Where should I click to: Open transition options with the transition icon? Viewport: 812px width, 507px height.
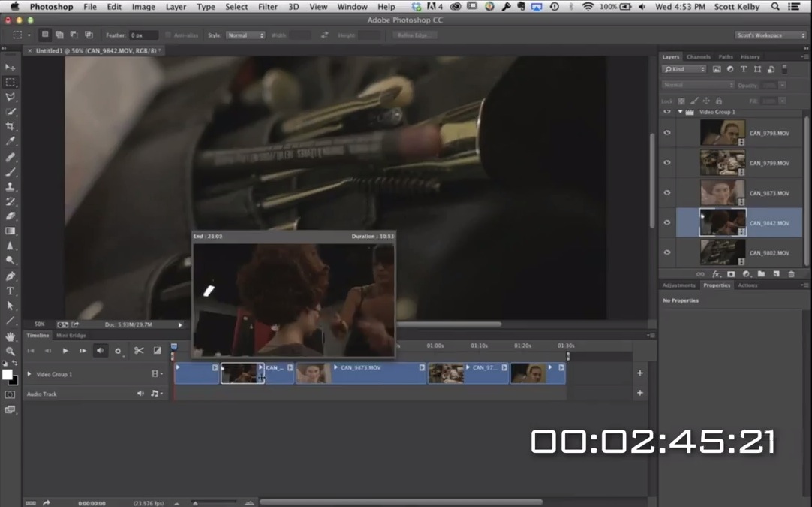(158, 350)
